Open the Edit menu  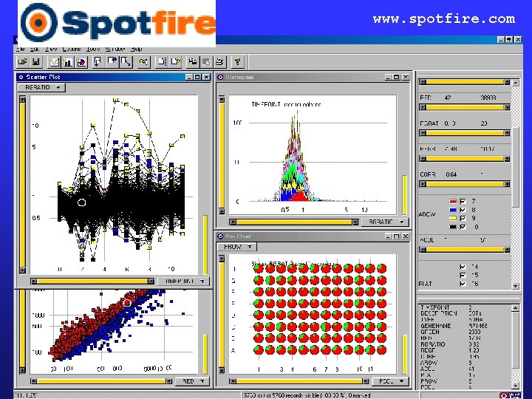[34, 49]
